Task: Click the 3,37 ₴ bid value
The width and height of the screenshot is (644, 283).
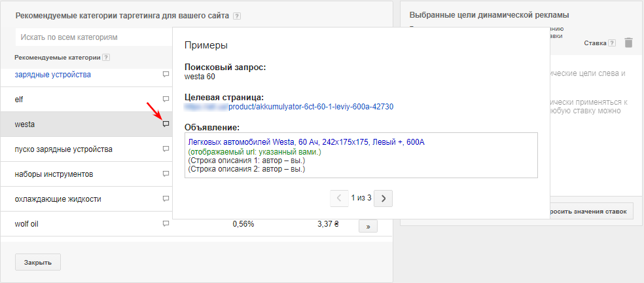Action: point(328,224)
